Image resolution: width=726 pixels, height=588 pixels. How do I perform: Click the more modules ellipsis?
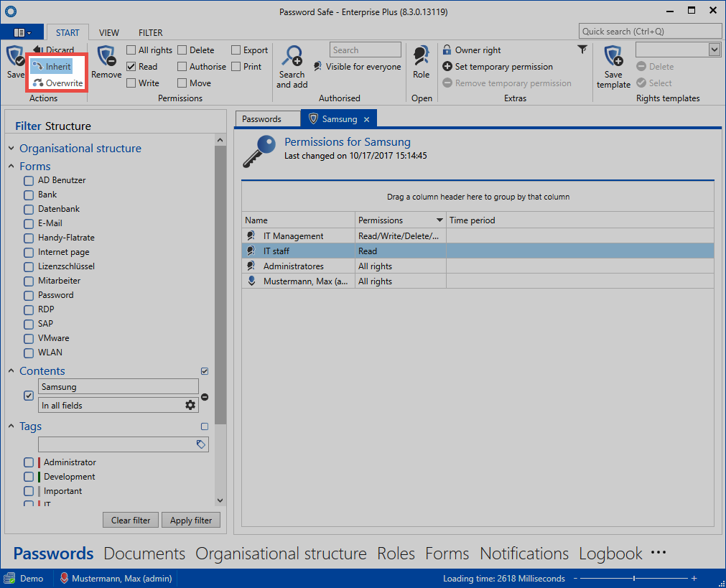(658, 552)
